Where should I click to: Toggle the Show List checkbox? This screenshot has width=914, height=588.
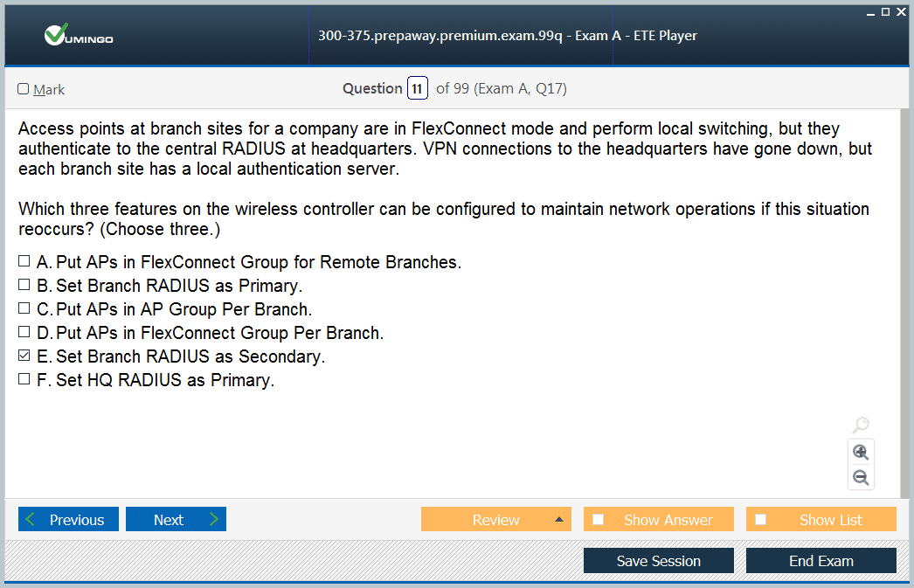coord(761,519)
